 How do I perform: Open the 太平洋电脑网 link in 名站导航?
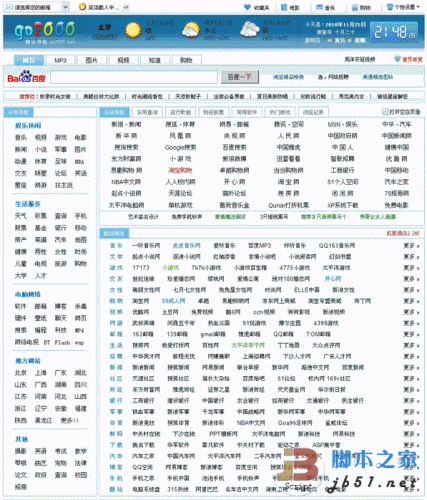(x=126, y=205)
